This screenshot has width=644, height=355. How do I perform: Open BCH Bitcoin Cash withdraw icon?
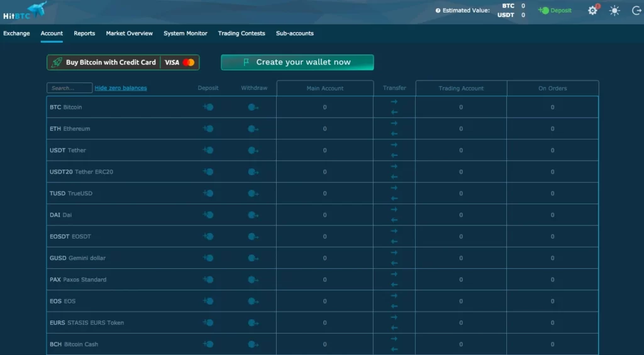(253, 344)
